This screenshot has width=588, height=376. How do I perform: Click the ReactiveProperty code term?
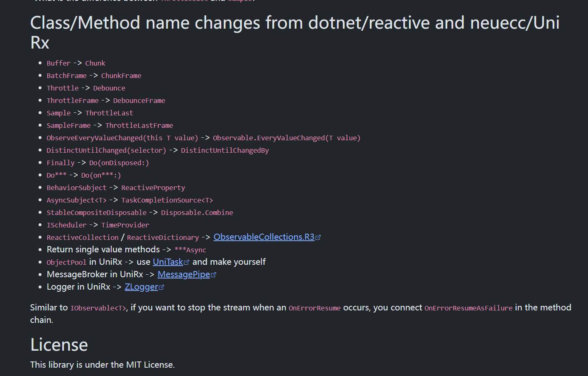(153, 188)
